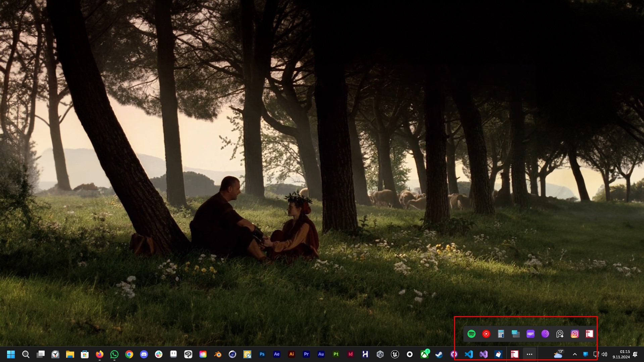Open PureRef in overflow flyout

click(560, 334)
